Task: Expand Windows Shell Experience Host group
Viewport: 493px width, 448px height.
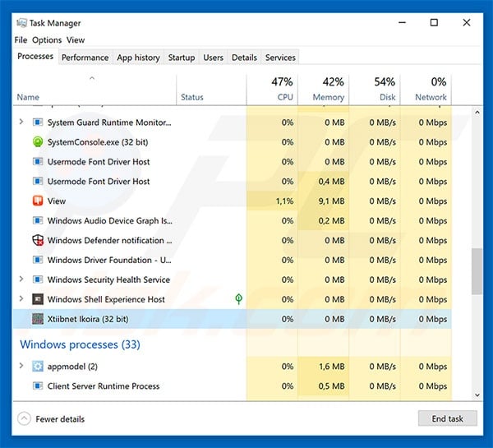Action: pyautogui.click(x=21, y=298)
